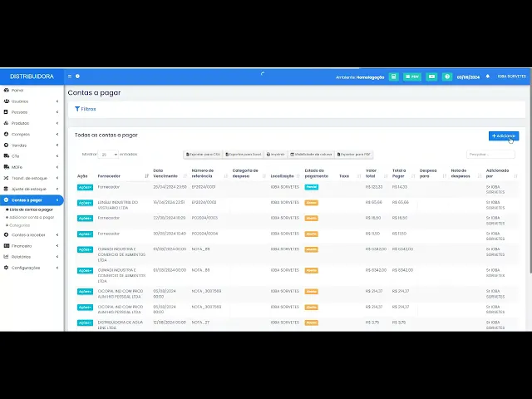The width and height of the screenshot is (532, 399).
Task: Sort table by Localização column
Action: coord(285,176)
